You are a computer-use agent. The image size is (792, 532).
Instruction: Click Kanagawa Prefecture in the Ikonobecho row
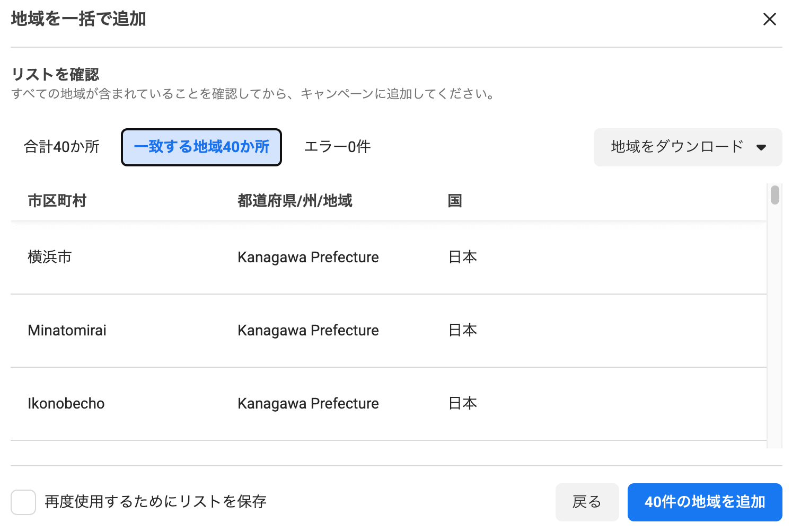(308, 403)
